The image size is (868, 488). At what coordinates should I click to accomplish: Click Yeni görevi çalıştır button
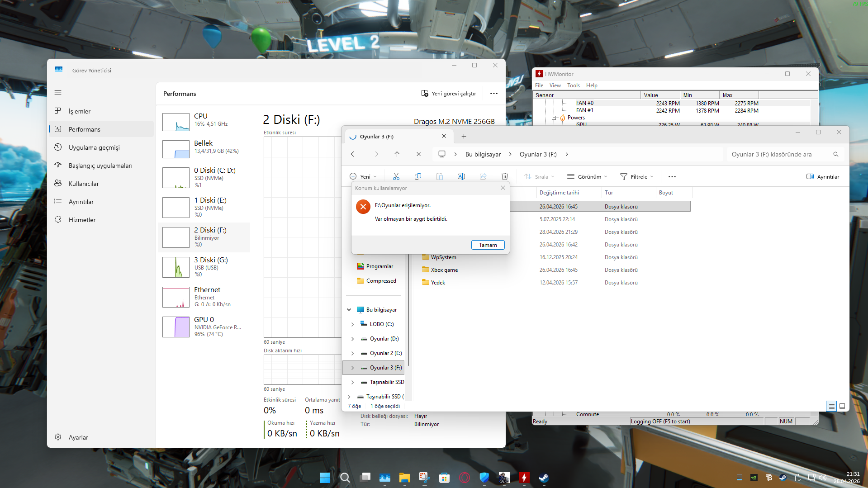pos(449,93)
